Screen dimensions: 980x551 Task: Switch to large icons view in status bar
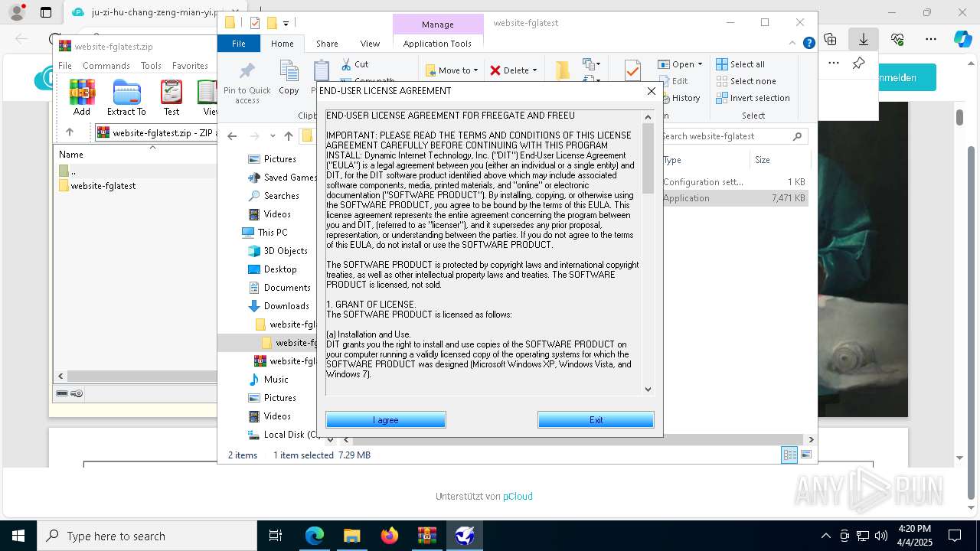(x=805, y=455)
